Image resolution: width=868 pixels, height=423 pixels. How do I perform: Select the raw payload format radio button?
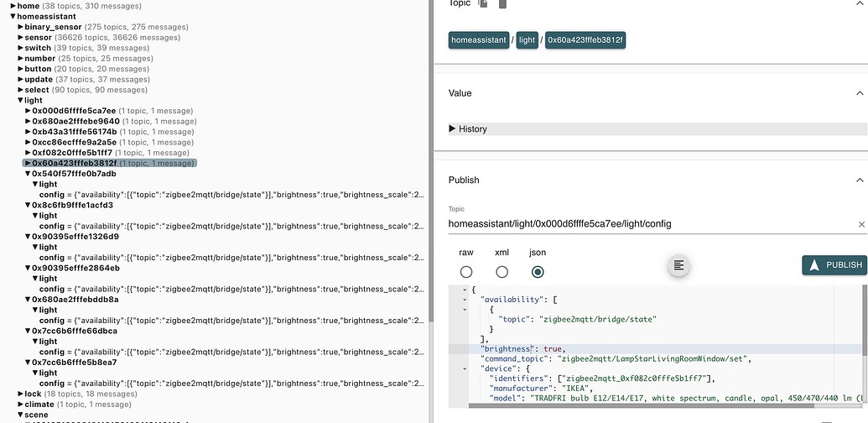coord(466,272)
